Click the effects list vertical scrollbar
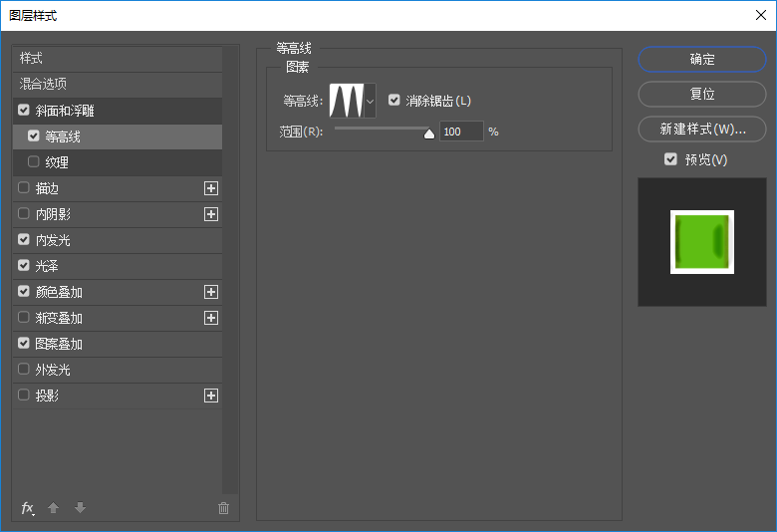This screenshot has height=532, width=777. [x=230, y=270]
